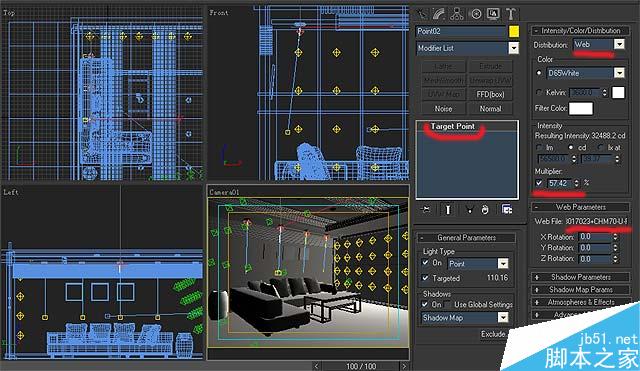Activate the Left viewport label
640x371 pixels.
point(11,191)
